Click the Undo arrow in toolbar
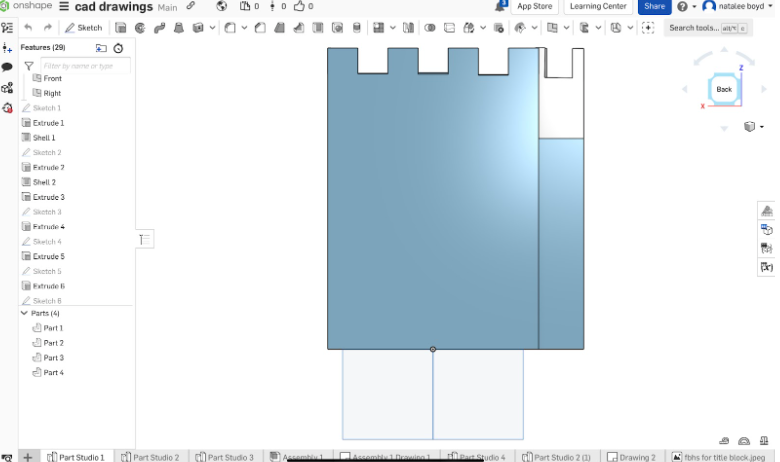The height and width of the screenshot is (462, 780). click(x=28, y=28)
